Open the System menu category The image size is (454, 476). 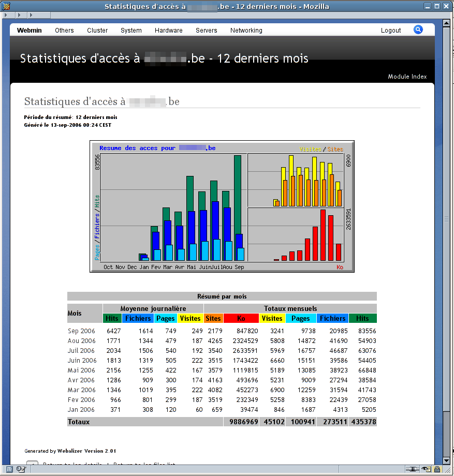click(131, 31)
